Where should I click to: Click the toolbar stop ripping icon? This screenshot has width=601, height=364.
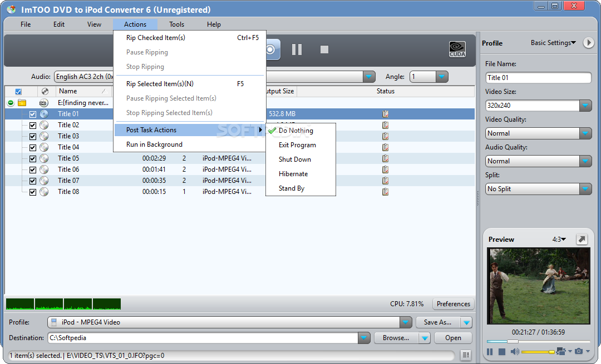pos(324,49)
